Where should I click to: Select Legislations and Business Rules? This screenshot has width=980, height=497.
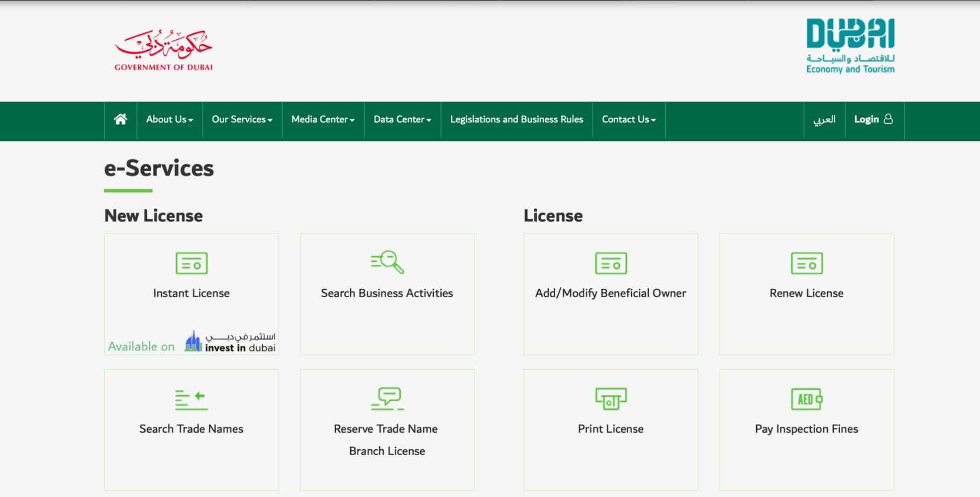pyautogui.click(x=516, y=119)
